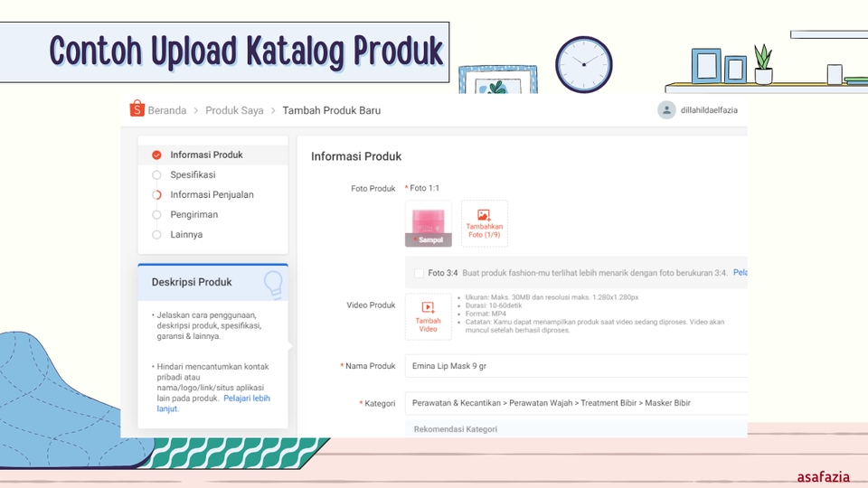Click the Foto 1:1 label
This screenshot has width=868, height=488.
tap(425, 188)
